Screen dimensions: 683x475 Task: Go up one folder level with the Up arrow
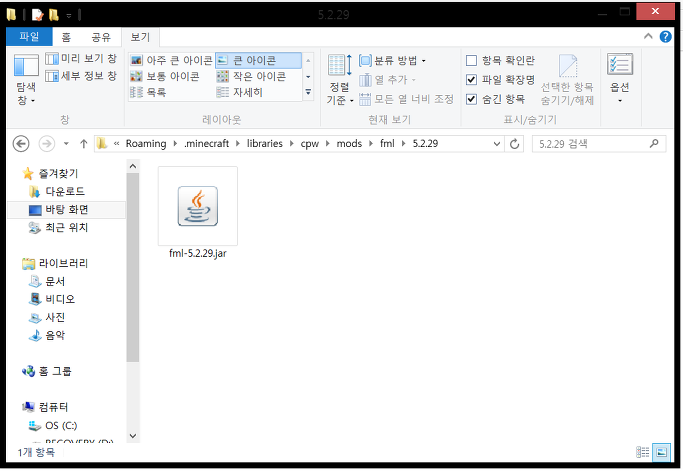[84, 143]
